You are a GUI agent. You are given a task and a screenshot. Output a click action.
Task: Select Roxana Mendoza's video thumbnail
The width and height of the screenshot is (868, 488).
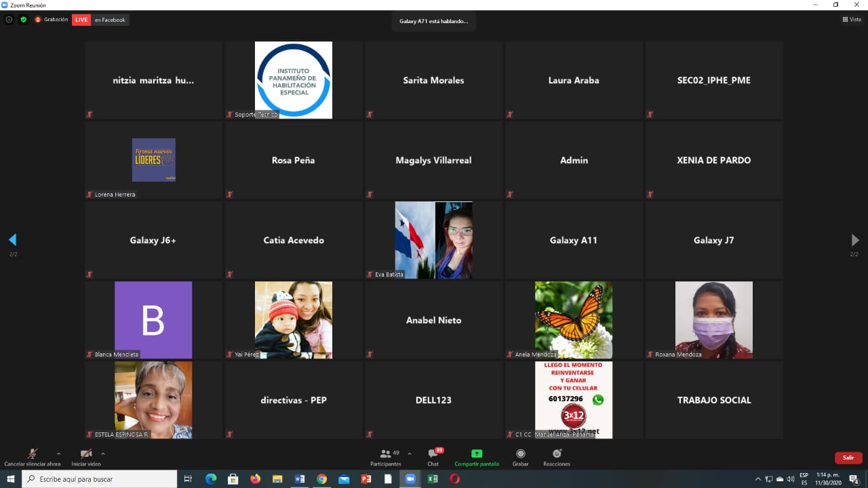coord(714,320)
